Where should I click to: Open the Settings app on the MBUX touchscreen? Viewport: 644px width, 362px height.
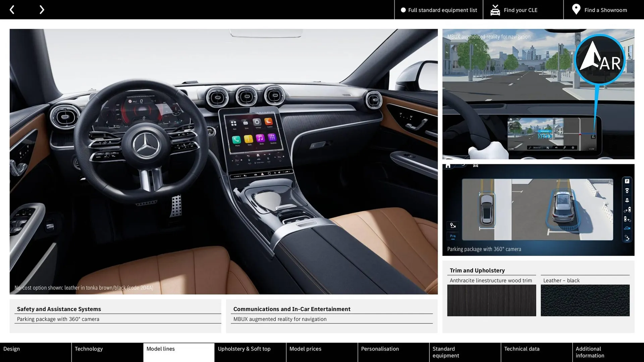point(257,122)
